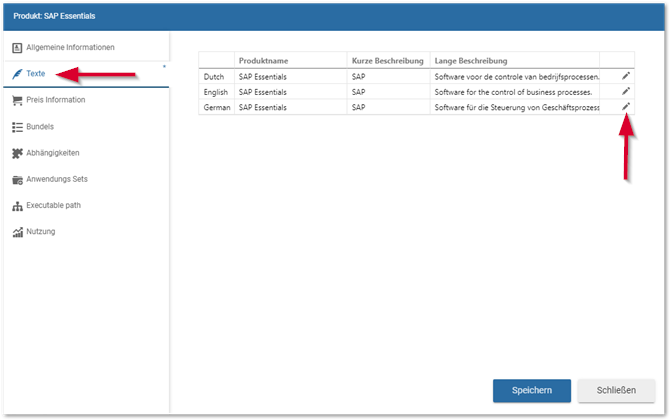
Task: Click the Produktname column header
Action: pyautogui.click(x=291, y=61)
